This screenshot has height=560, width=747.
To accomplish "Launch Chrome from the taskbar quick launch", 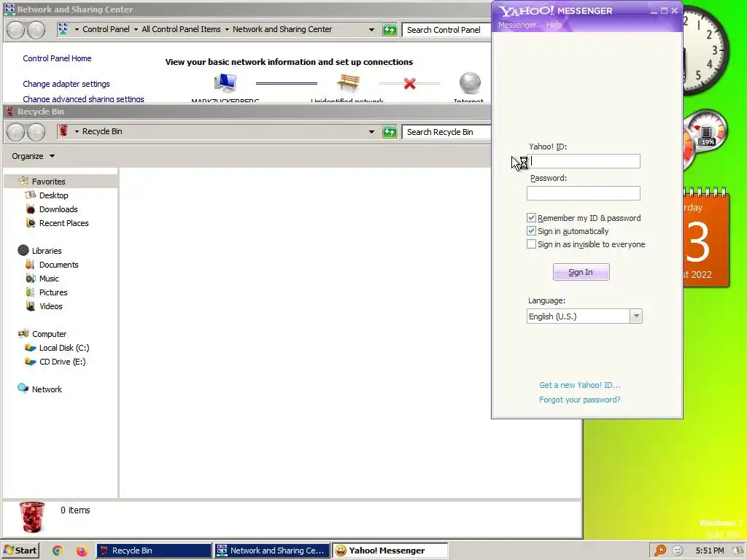I will coord(58,551).
